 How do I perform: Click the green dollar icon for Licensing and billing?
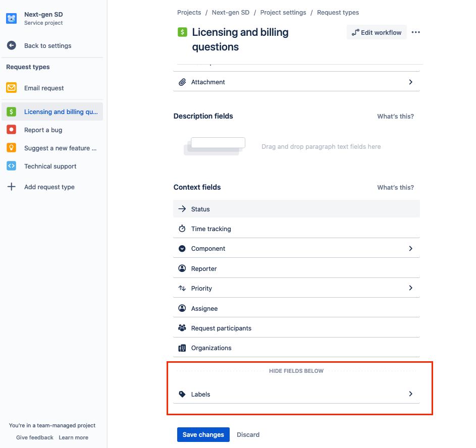12,111
